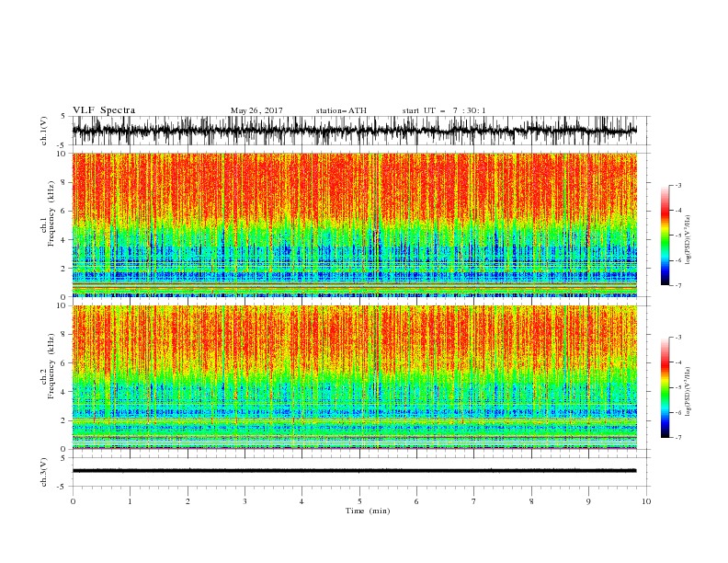The image size is (728, 563).
Task: Click the ch.1(V) axis label
Action: point(44,131)
